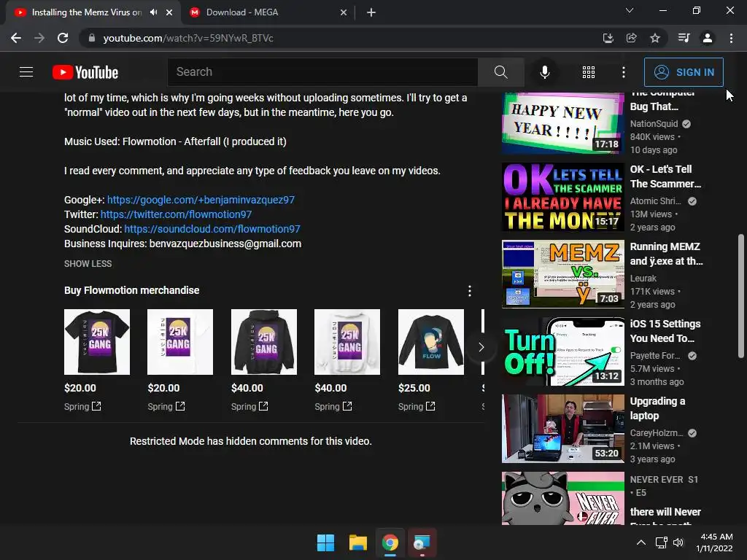Click the YouTube search input field
The image size is (747, 560).
322,72
